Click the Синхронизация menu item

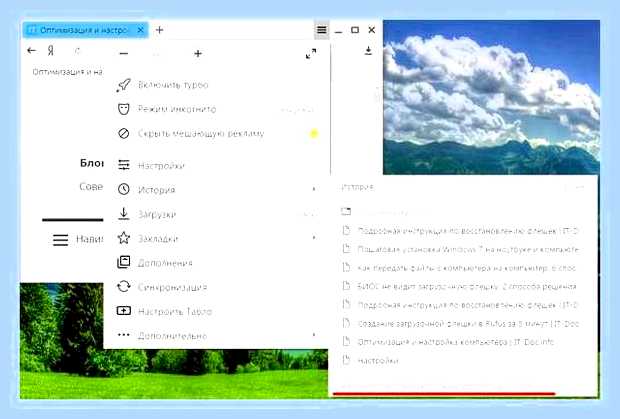coord(215,287)
